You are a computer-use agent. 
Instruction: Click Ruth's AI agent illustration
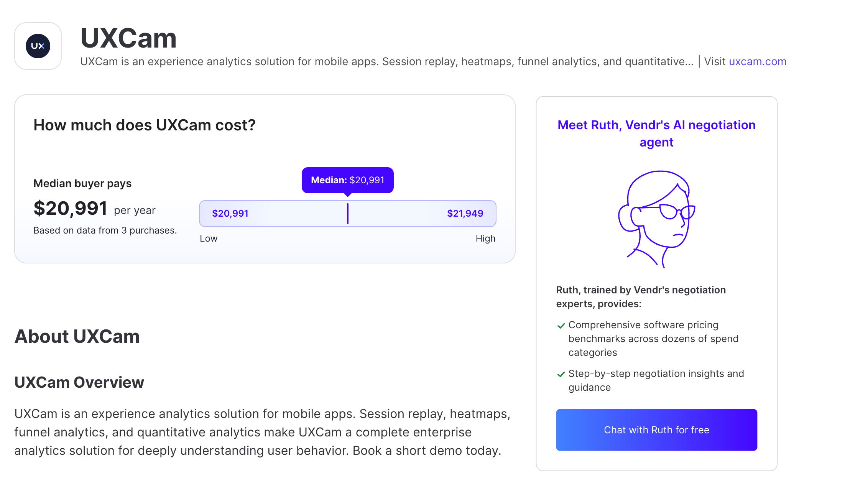pos(657,219)
